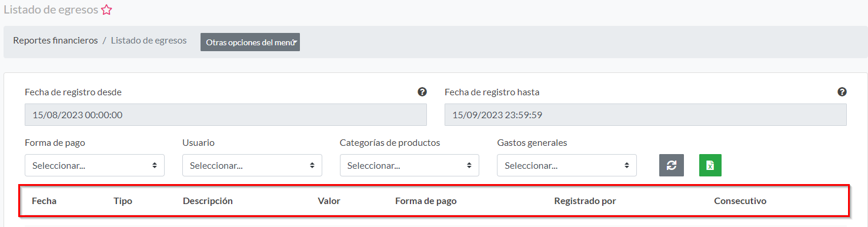Sort by the Valor column header

(x=329, y=201)
